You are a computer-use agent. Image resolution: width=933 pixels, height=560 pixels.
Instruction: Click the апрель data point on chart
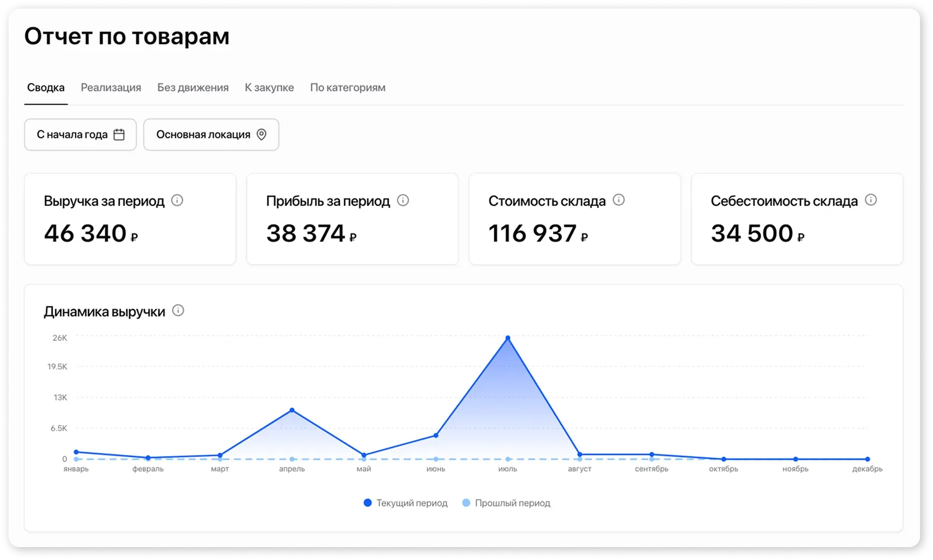(x=292, y=410)
